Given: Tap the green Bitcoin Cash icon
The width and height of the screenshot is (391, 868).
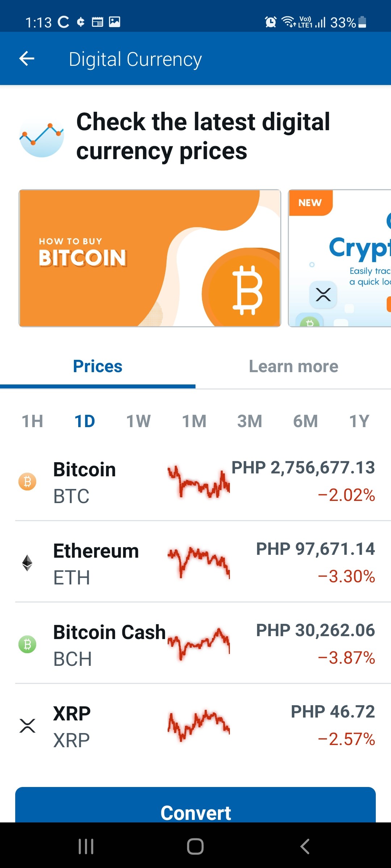Looking at the screenshot, I should pyautogui.click(x=28, y=644).
